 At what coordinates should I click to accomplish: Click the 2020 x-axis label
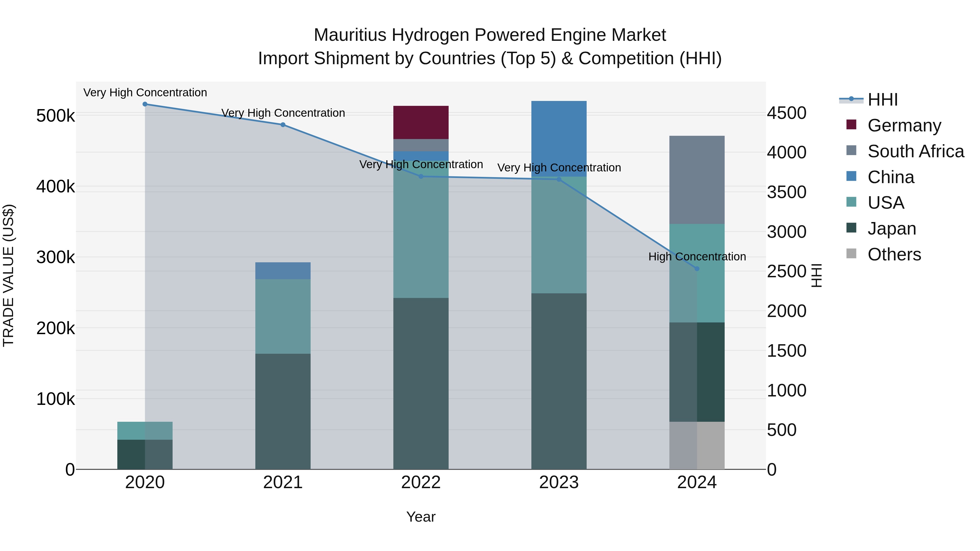point(145,482)
